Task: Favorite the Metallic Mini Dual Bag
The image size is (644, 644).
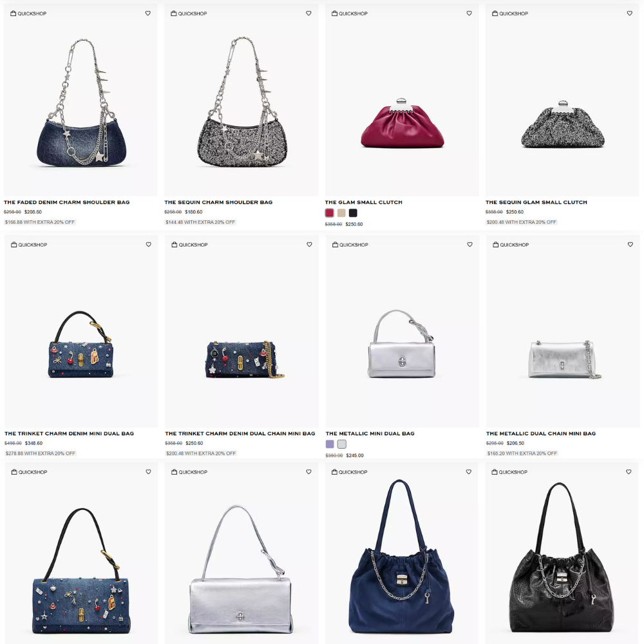Action: pyautogui.click(x=470, y=244)
